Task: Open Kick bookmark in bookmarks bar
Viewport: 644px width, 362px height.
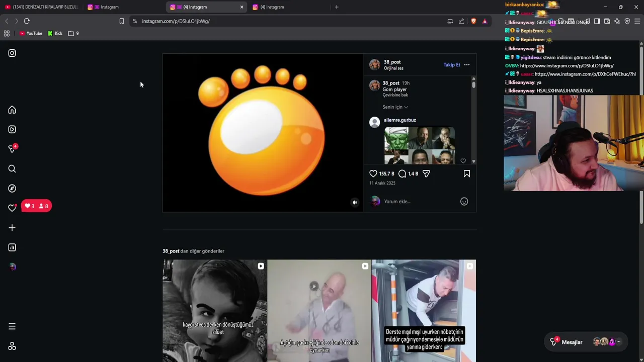Action: pos(55,34)
